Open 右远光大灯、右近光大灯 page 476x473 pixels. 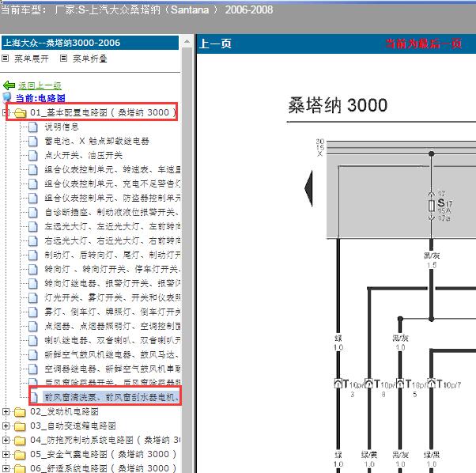pos(112,240)
